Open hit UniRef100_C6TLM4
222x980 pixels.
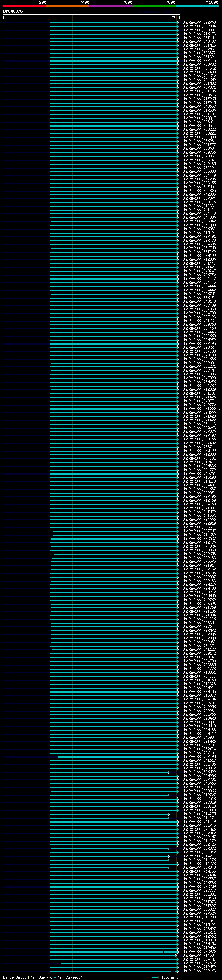(199, 38)
